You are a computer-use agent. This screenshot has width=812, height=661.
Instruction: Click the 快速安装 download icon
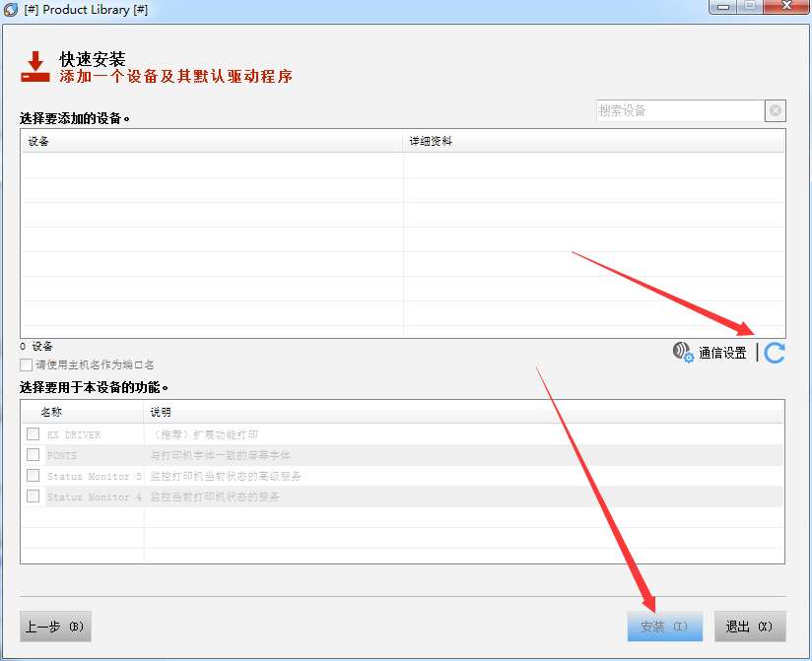click(x=35, y=67)
